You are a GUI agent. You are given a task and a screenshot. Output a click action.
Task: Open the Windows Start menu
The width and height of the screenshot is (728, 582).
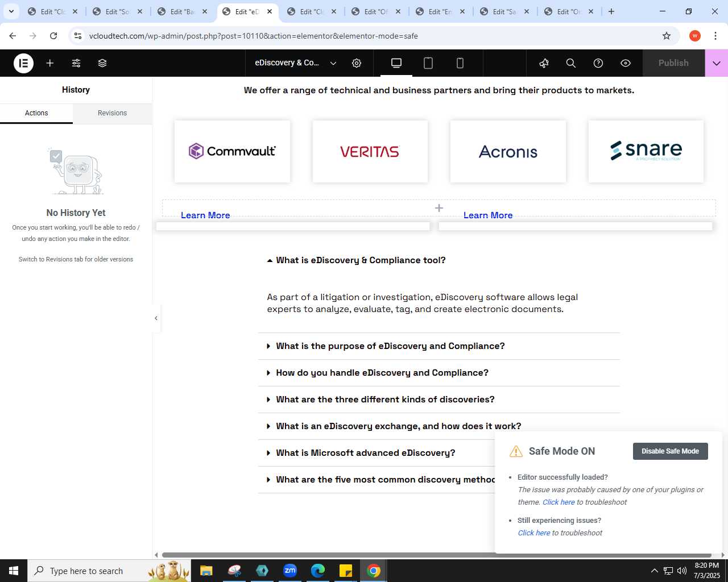(14, 571)
